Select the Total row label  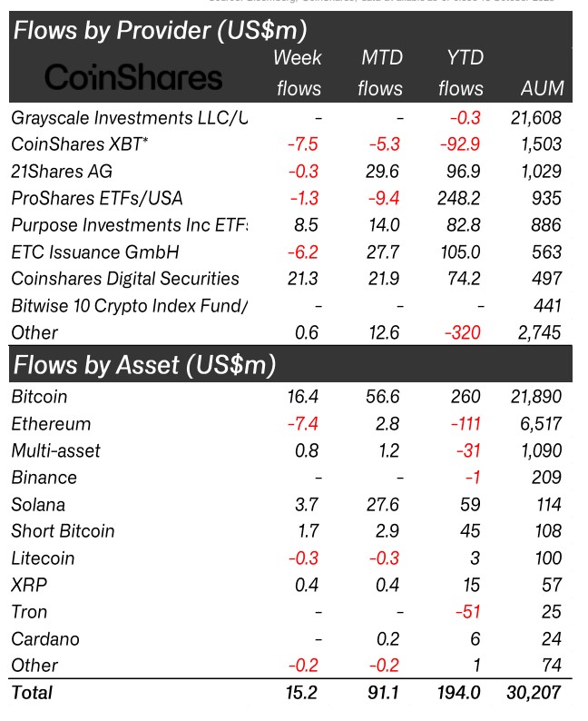(x=32, y=693)
